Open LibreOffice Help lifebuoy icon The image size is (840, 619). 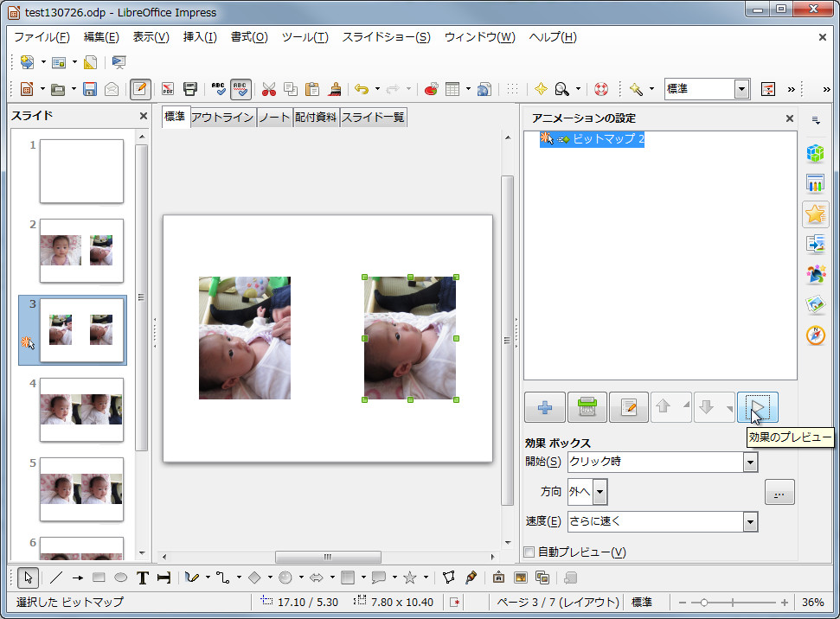[x=601, y=89]
